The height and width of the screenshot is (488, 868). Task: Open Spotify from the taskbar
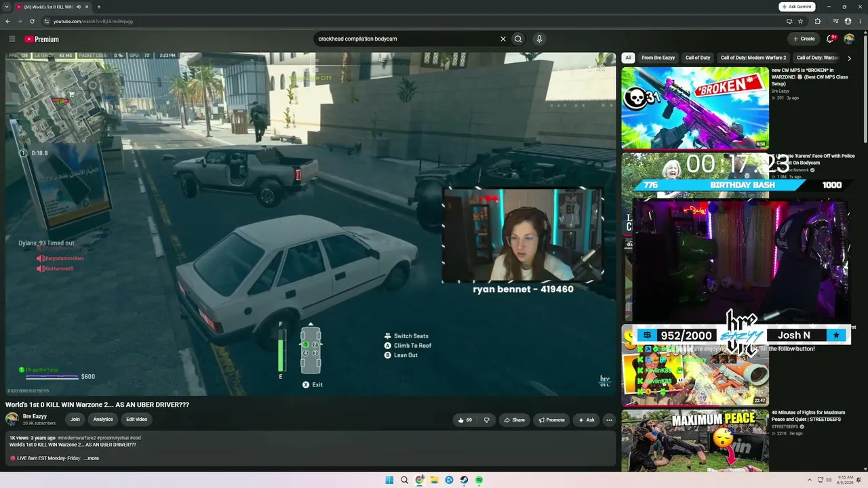479,481
